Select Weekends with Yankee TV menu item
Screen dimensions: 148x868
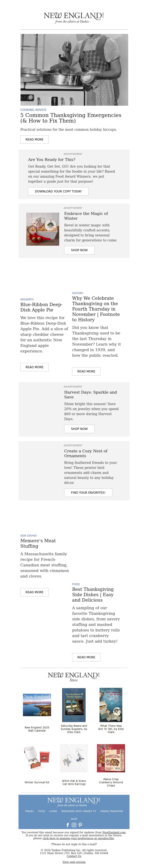[78, 811]
